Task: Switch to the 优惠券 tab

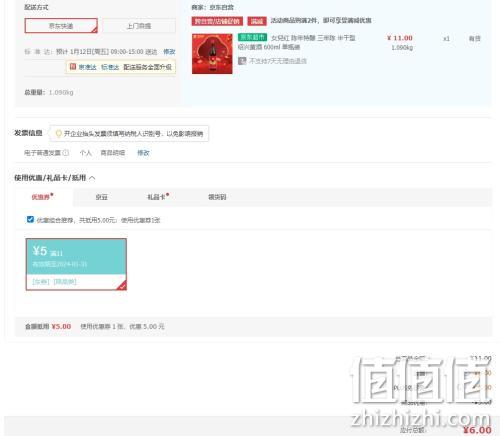Action: click(x=42, y=197)
